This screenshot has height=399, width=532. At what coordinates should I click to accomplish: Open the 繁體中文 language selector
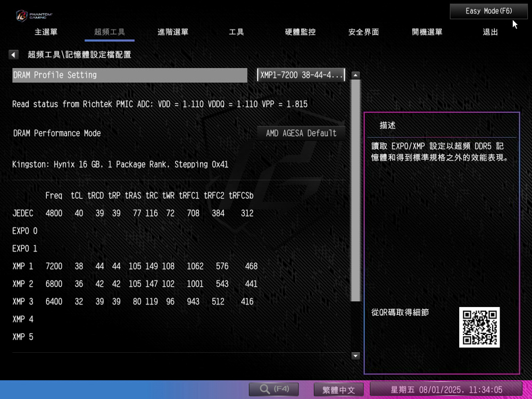(338, 389)
